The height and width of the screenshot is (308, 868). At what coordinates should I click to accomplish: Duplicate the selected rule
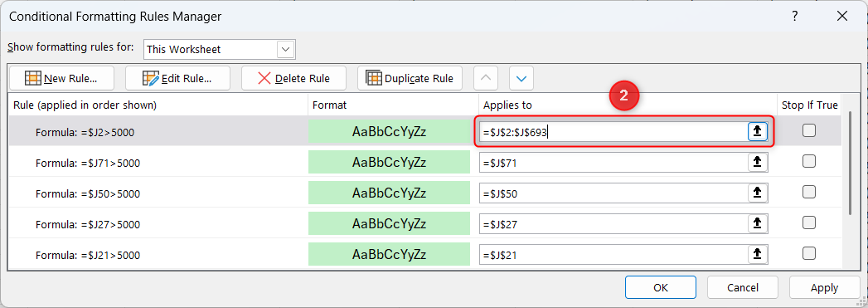click(x=410, y=78)
